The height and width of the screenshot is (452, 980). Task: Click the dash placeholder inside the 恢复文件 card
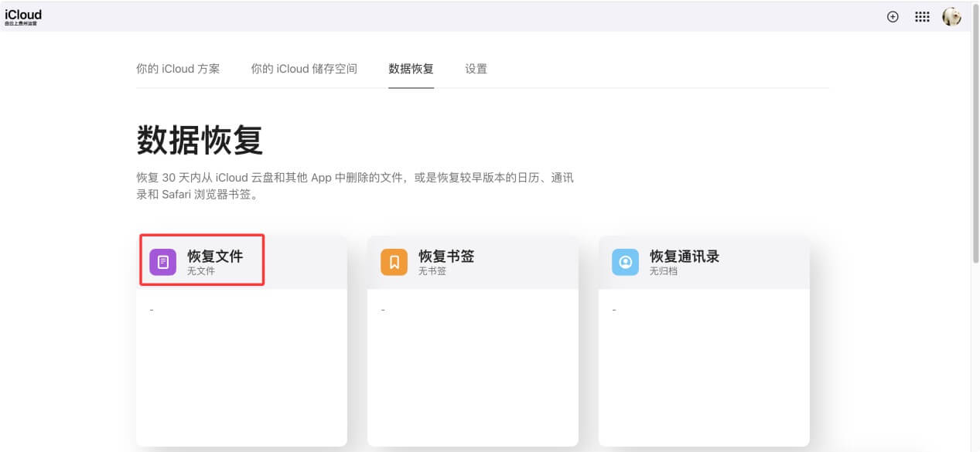tap(152, 309)
